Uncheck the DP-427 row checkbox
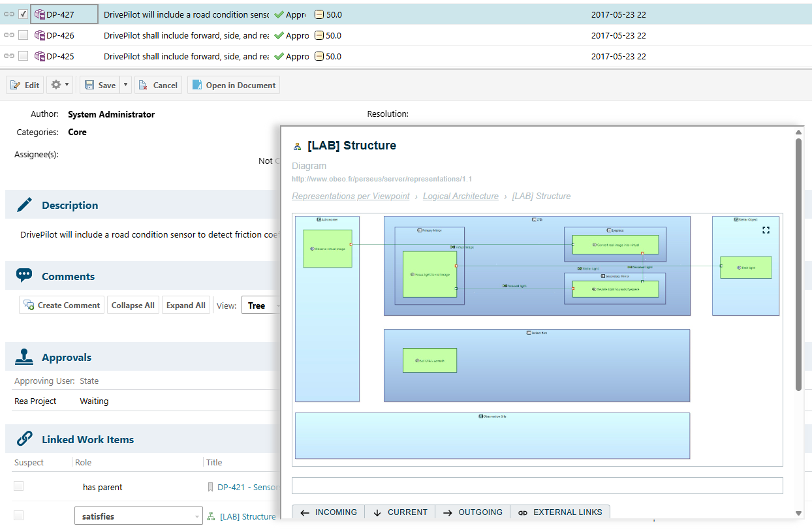Image resolution: width=812 pixels, height=530 pixels. (23, 14)
